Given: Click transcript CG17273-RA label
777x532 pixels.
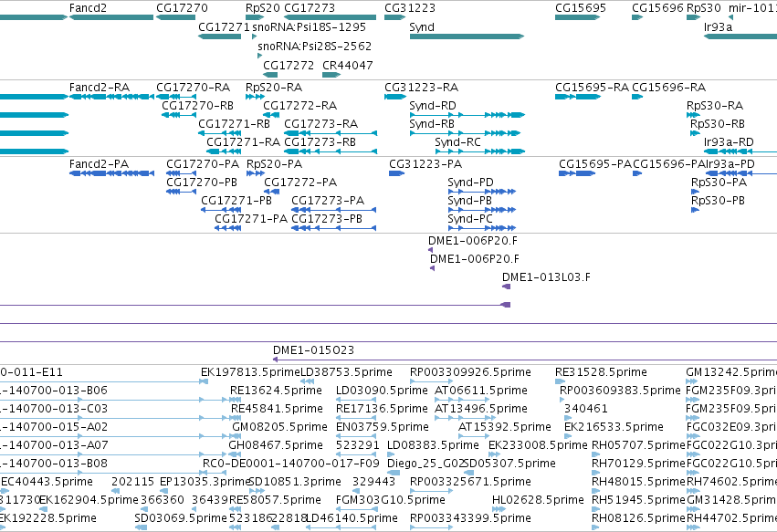Looking at the screenshot, I should tap(321, 124).
